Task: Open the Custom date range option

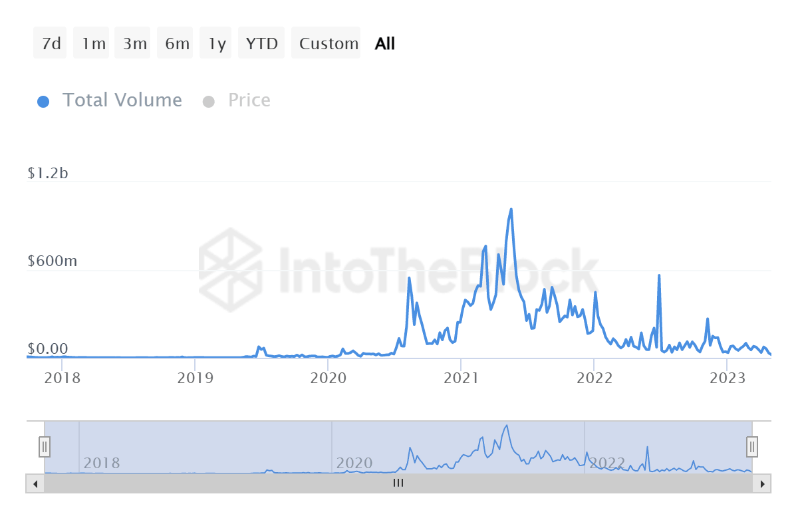Action: point(326,43)
